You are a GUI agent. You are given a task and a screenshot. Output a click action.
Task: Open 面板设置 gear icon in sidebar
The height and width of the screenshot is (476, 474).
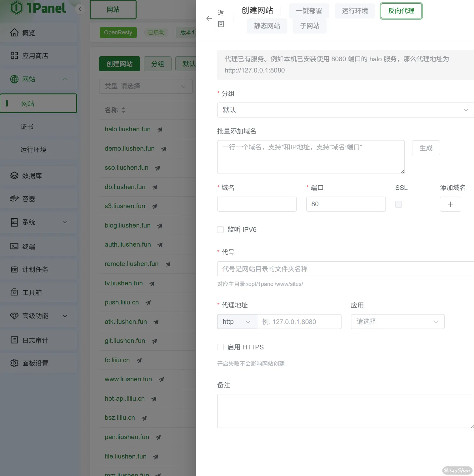14,363
